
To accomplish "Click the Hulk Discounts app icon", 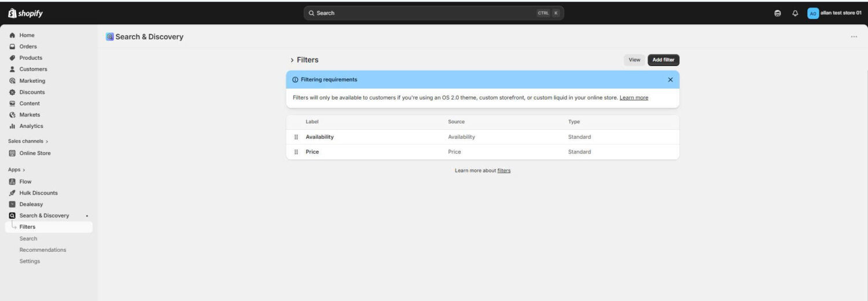I will click(12, 193).
